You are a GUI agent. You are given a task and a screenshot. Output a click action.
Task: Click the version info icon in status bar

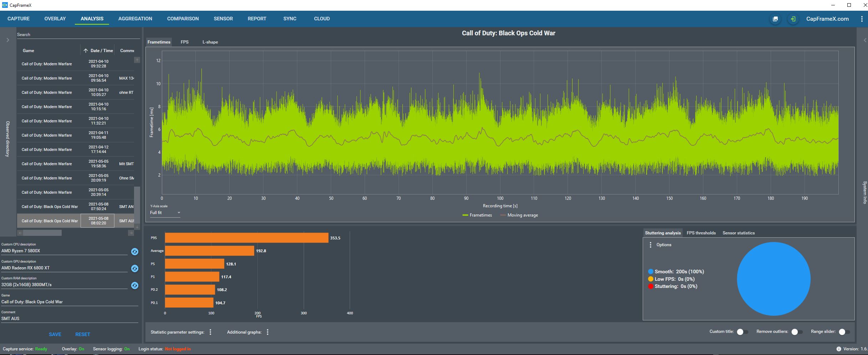click(x=839, y=349)
